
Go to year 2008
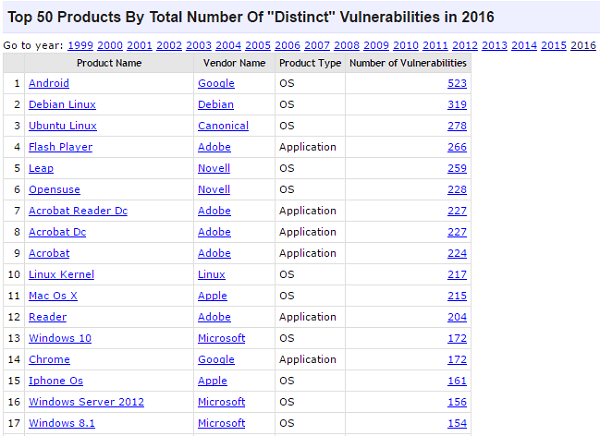(347, 46)
